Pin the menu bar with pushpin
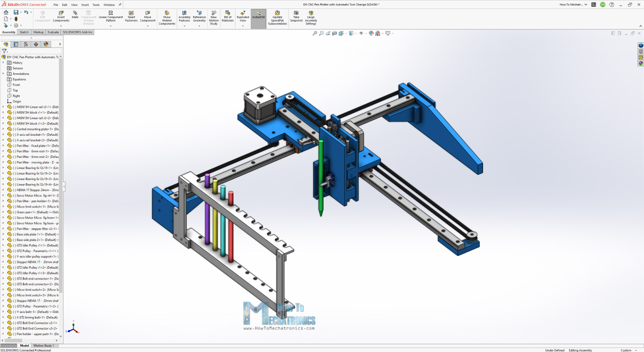This screenshot has width=644, height=352. (x=120, y=5)
